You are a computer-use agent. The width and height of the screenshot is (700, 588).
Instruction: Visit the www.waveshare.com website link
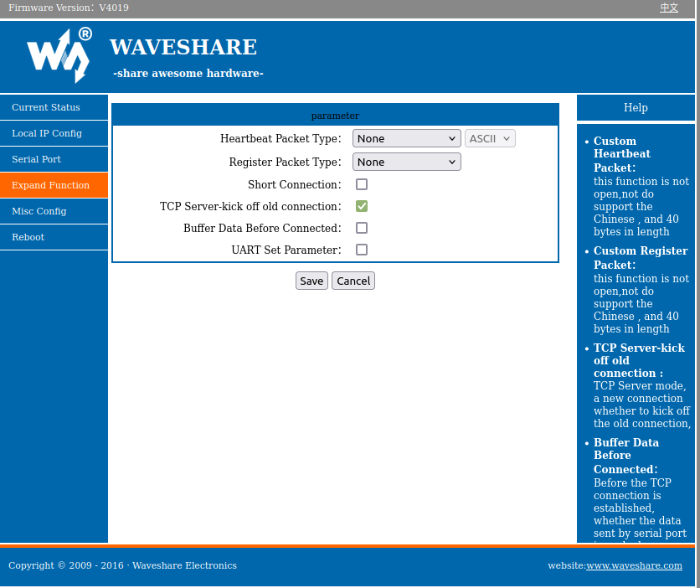tap(634, 565)
